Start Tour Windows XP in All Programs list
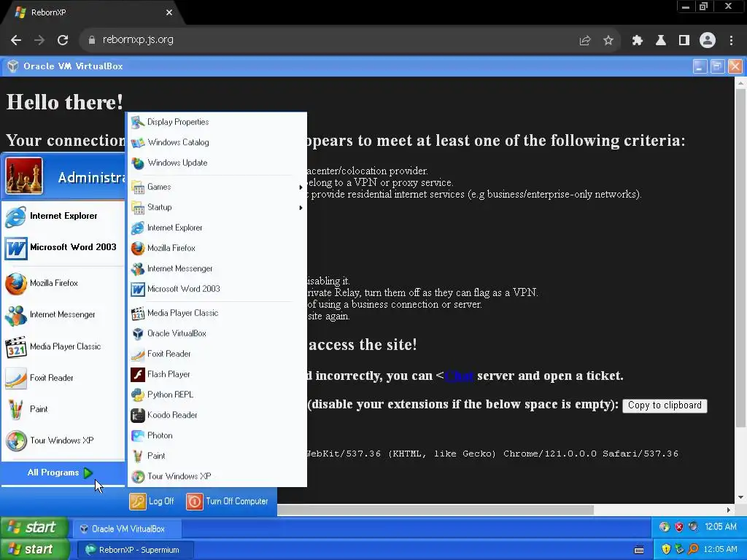This screenshot has width=747, height=560. (217, 476)
